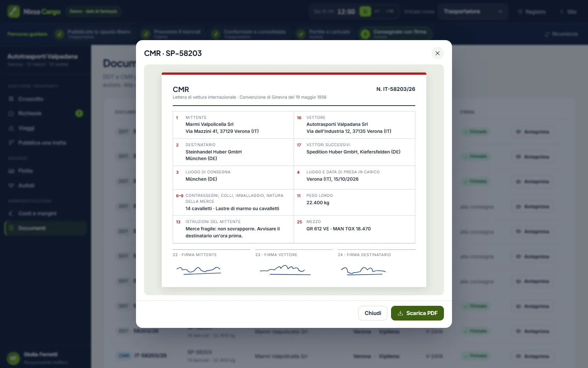
Task: Click the sender signature under Firma Mittente
Action: [x=199, y=271]
